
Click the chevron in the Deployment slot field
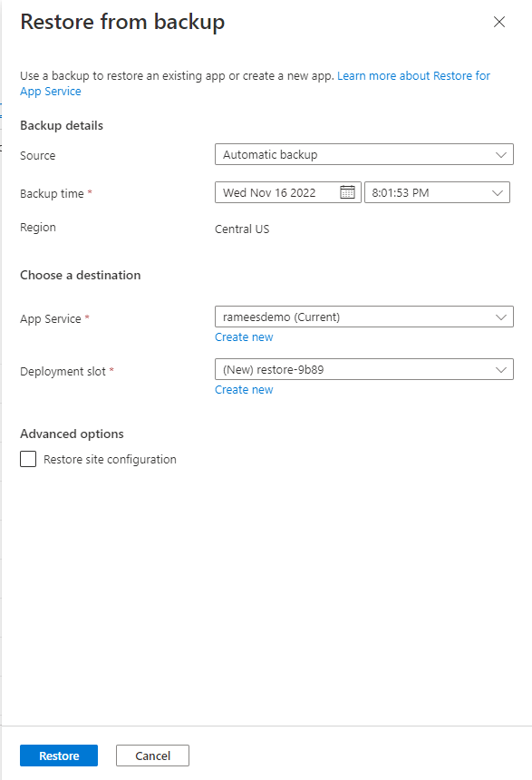[x=500, y=370]
